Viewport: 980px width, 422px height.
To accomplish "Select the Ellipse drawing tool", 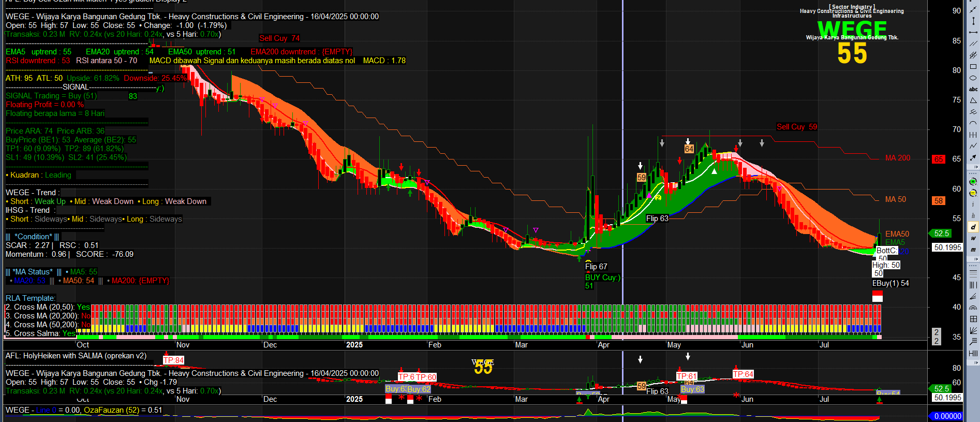I will 973,78.
